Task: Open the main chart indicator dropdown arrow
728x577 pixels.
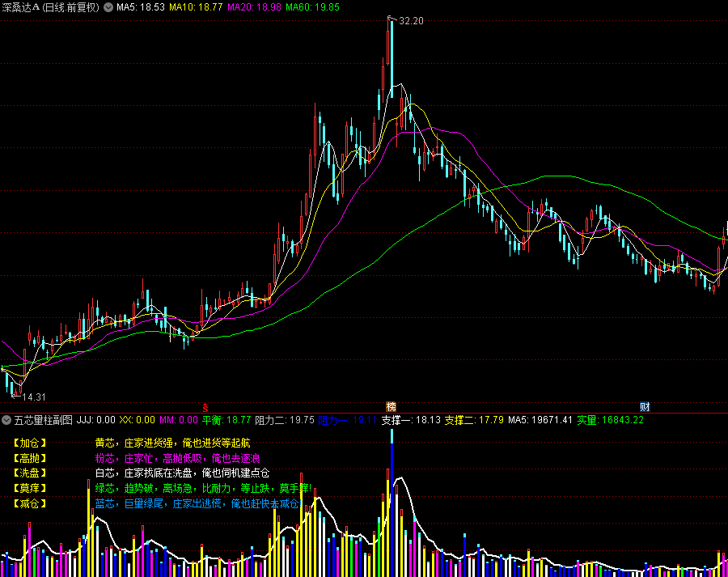Action: (x=108, y=7)
